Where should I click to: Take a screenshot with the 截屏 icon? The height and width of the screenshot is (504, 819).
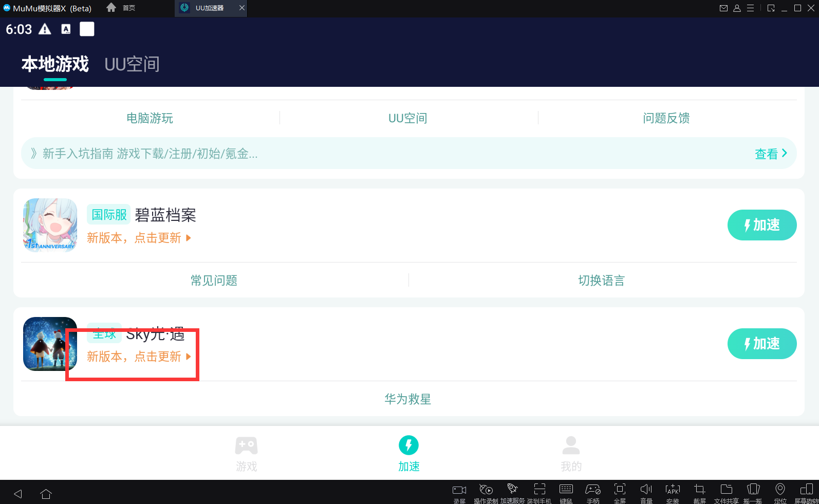700,489
